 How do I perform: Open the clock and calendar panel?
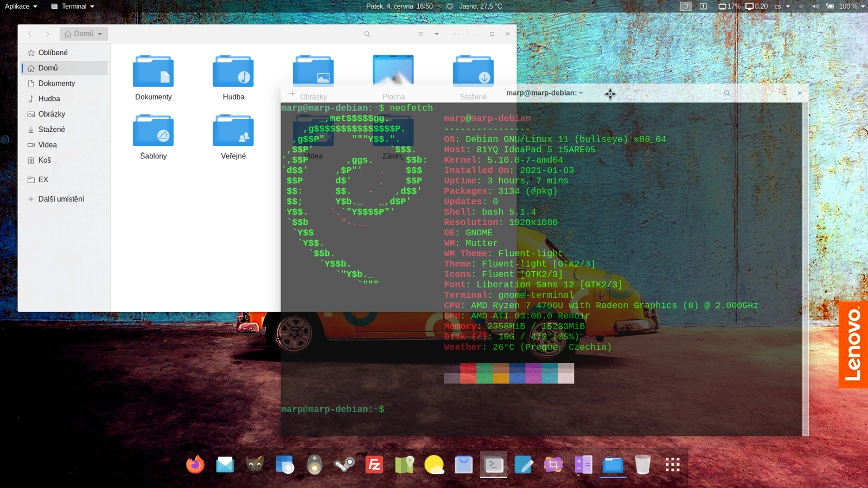(399, 7)
